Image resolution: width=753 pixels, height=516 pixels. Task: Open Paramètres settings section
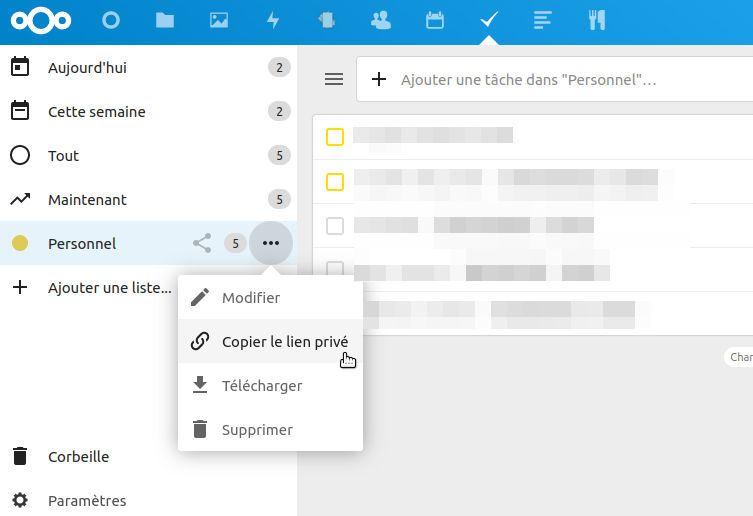pyautogui.click(x=87, y=500)
